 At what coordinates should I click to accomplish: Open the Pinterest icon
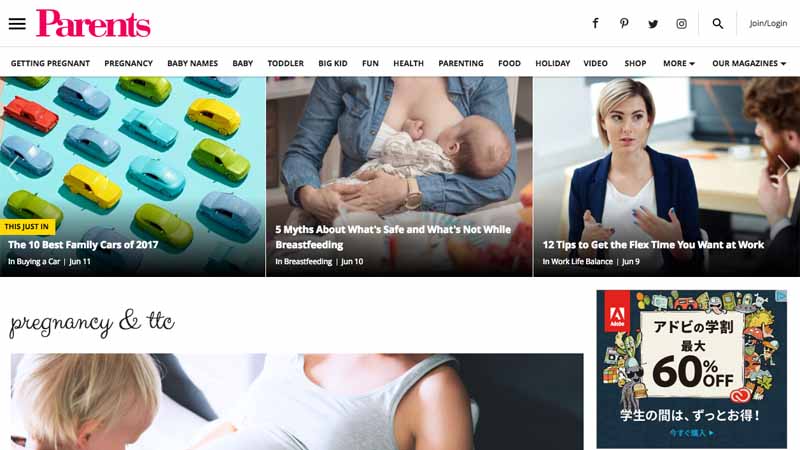tap(624, 23)
